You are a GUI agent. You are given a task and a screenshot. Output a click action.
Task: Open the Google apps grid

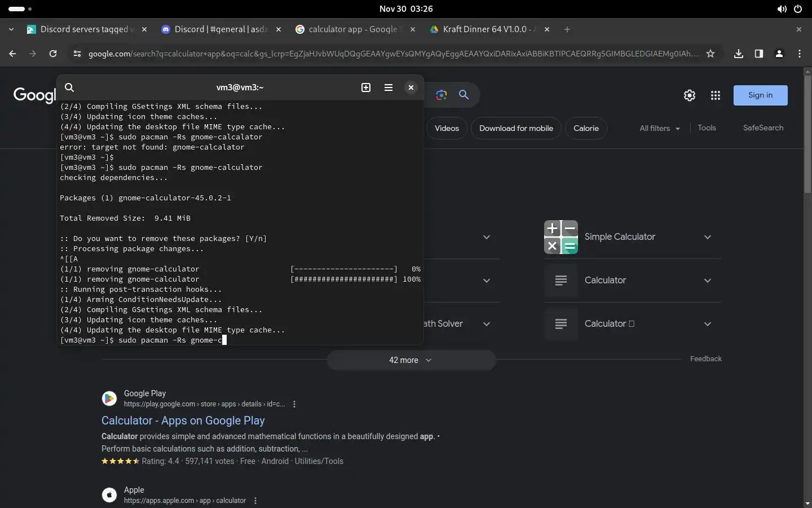716,95
